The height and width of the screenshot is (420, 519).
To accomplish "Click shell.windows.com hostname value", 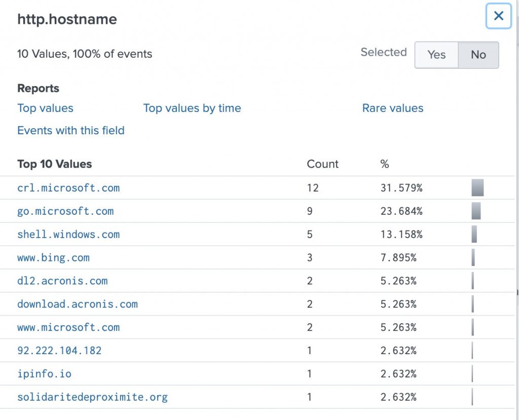I will tap(68, 235).
